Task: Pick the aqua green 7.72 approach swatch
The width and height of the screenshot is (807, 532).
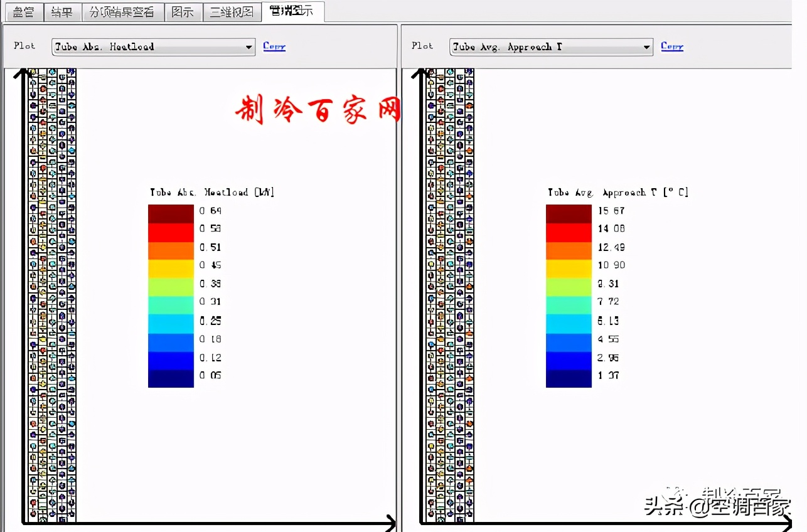Action: point(569,305)
